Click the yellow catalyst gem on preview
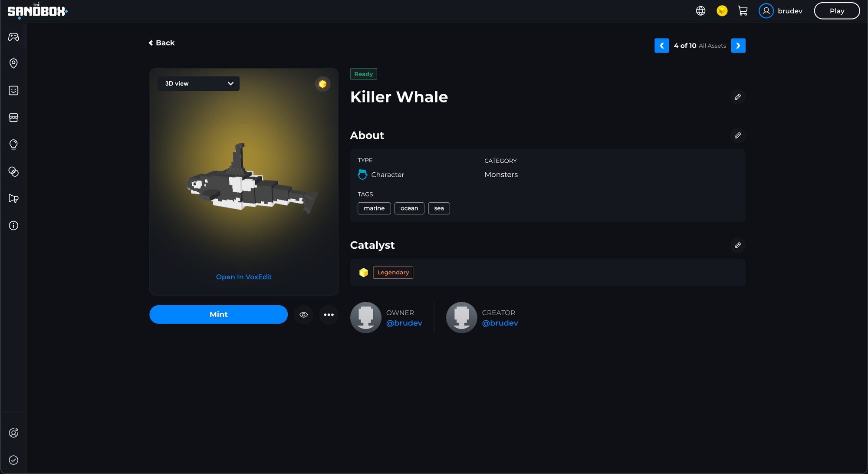This screenshot has width=868, height=474. (x=322, y=84)
